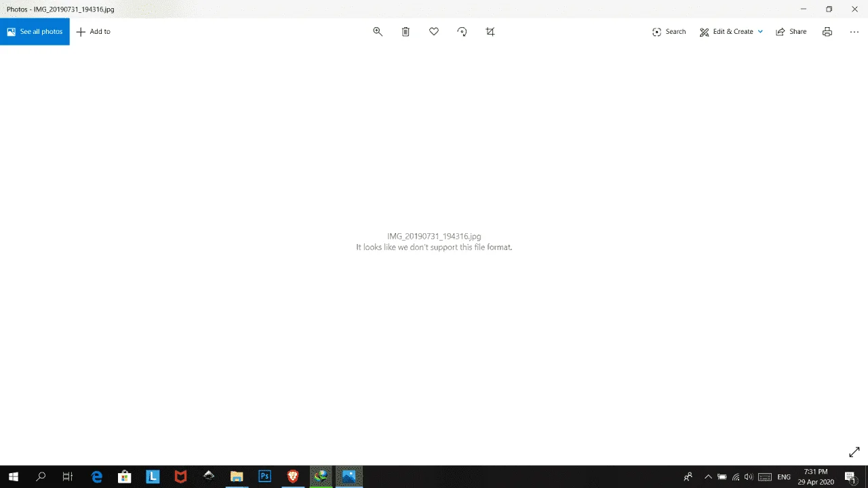Open Wi-Fi network settings icon
Screen dimensions: 868x488
(736, 476)
